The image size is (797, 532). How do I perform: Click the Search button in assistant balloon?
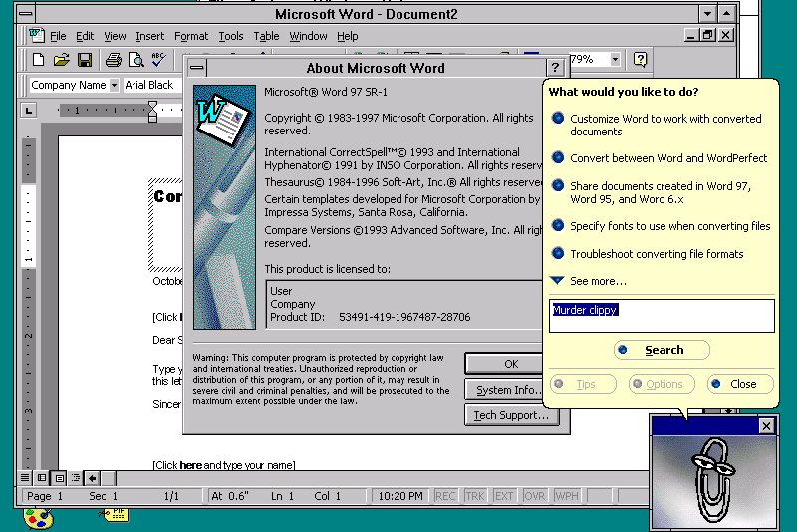tap(662, 350)
